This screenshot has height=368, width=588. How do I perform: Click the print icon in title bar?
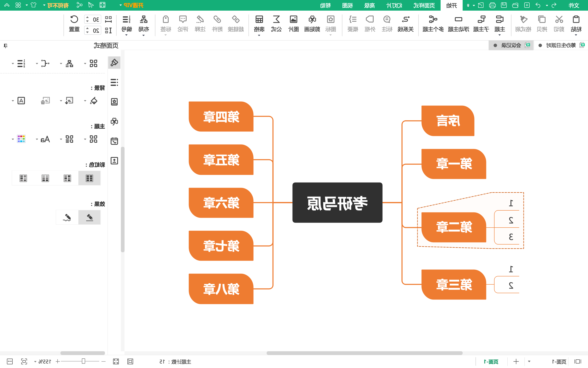[492, 5]
